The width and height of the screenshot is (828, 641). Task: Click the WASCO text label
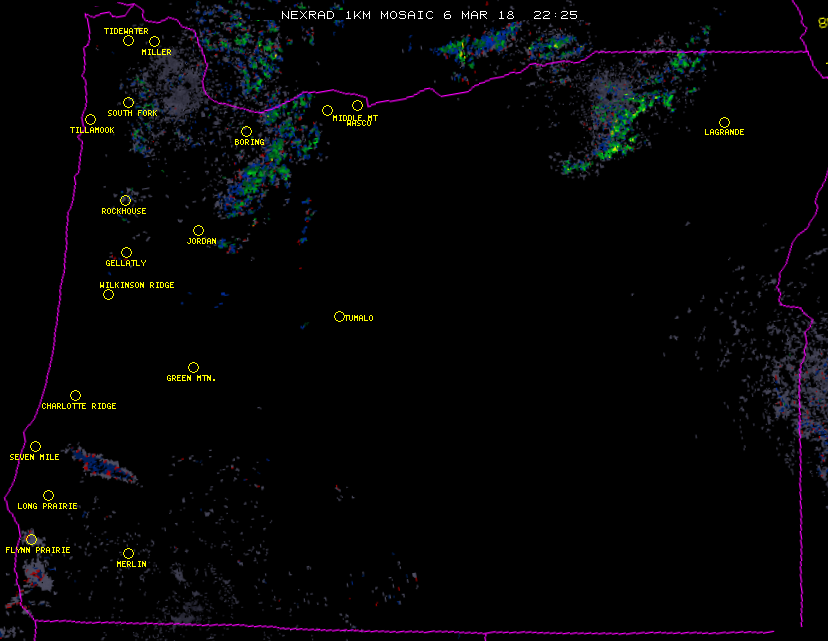(356, 125)
